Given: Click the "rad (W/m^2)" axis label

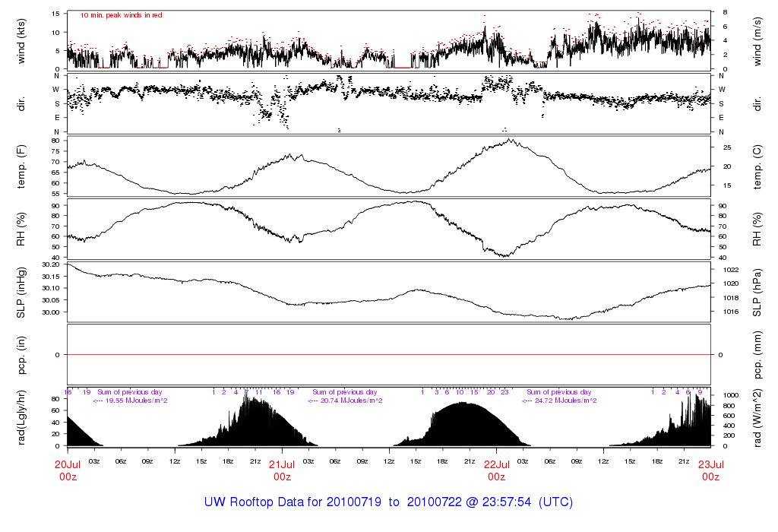Looking at the screenshot, I should pos(757,418).
